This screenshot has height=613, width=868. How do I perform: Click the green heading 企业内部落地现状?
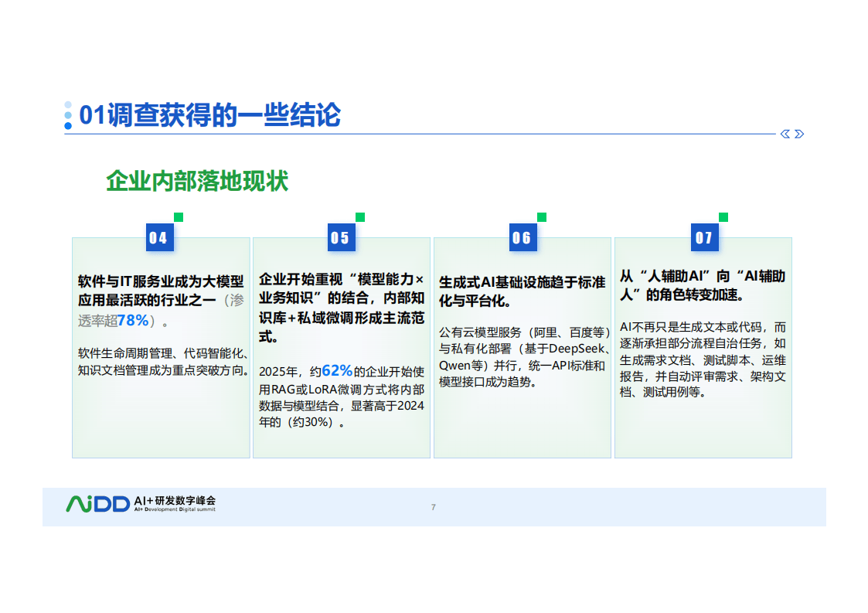(197, 181)
